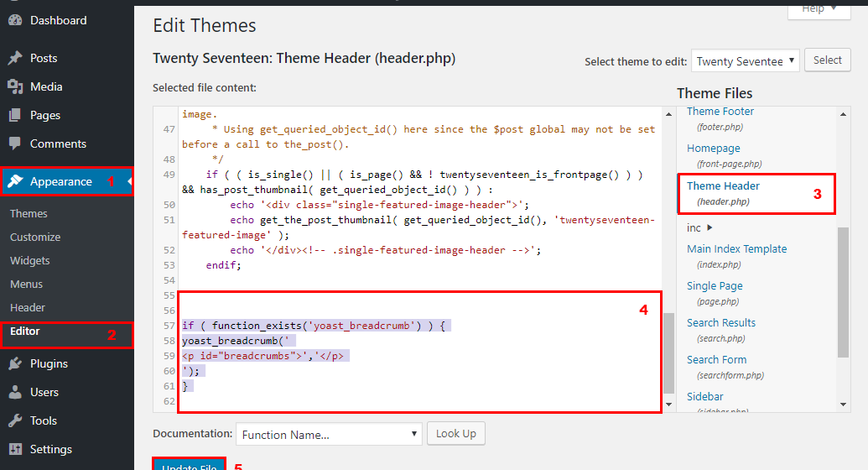Open the Users menu label
This screenshot has height=470, width=868.
44,392
